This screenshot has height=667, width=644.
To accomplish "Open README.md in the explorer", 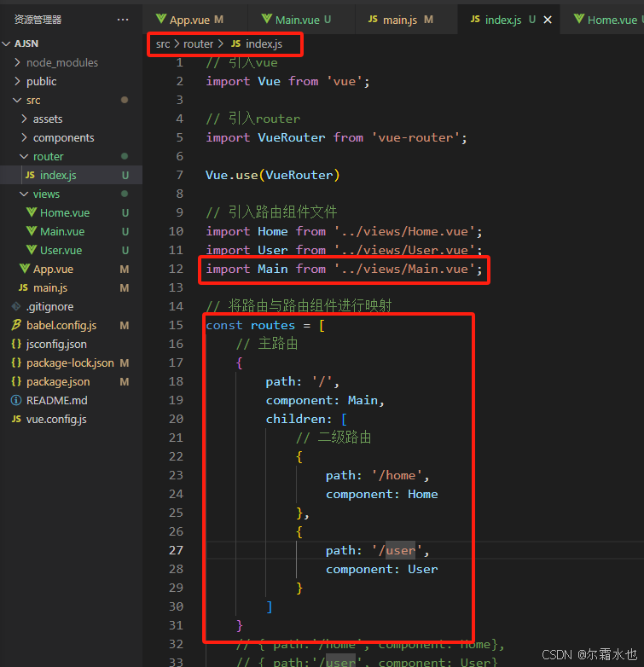I will tap(71, 400).
